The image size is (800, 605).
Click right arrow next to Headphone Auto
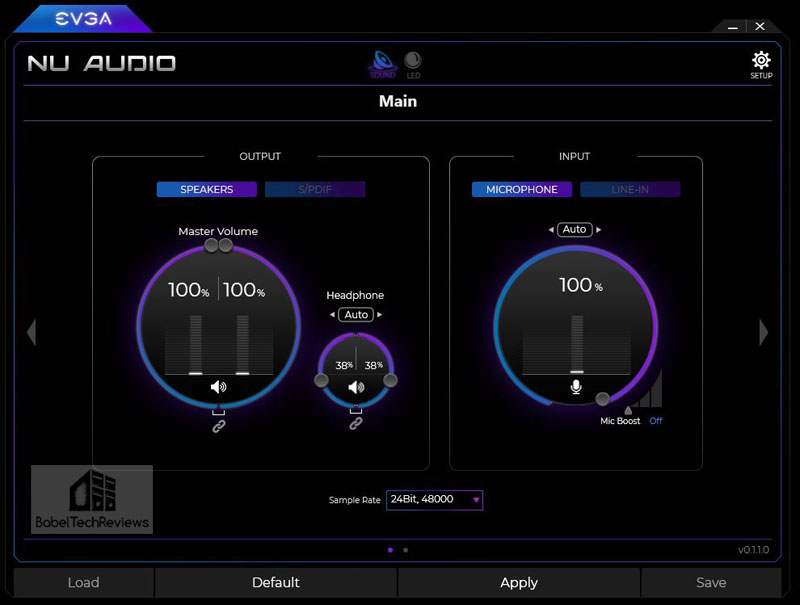click(x=380, y=315)
